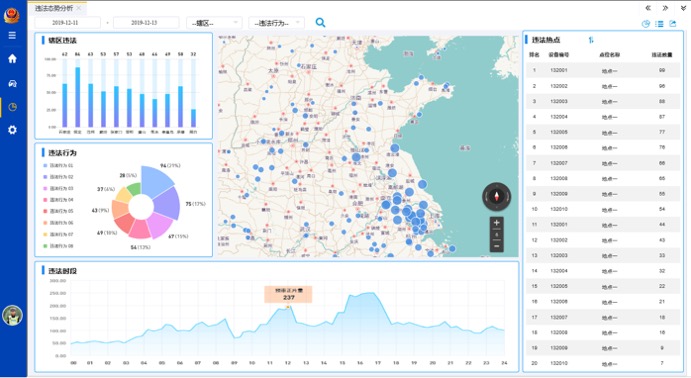Image resolution: width=691 pixels, height=378 pixels.
Task: Open settings gear in sidebar
Action: pyautogui.click(x=12, y=130)
